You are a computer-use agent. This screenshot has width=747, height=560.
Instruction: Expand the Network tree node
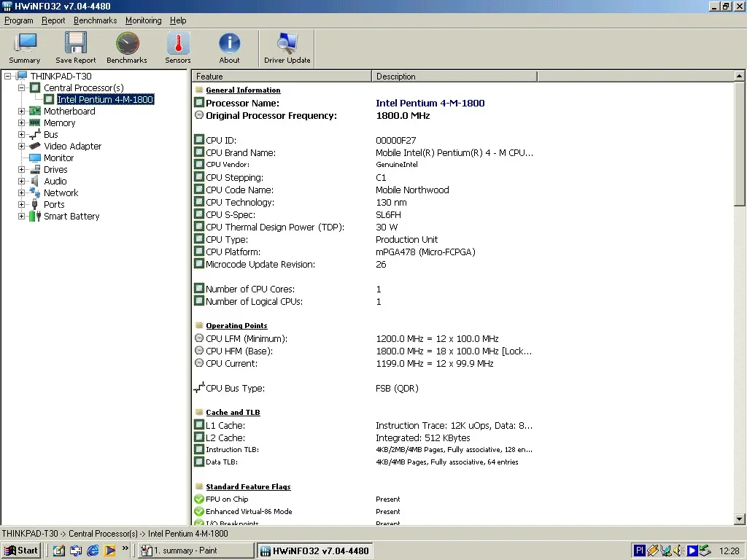pos(21,192)
